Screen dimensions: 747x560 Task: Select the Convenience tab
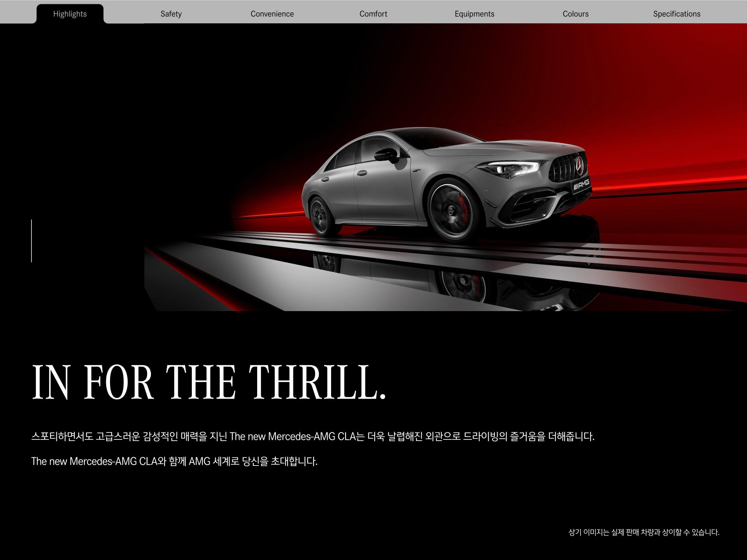272,14
